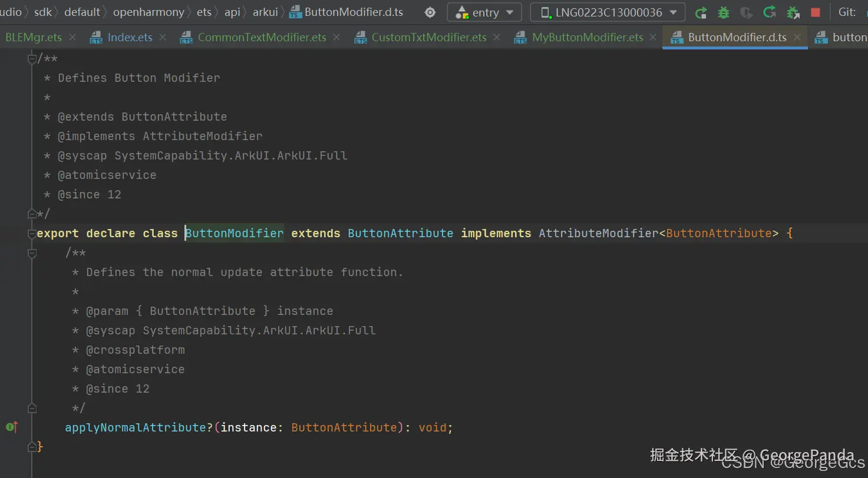Click 'Defines Button Modifier' comment line

pyautogui.click(x=138, y=78)
